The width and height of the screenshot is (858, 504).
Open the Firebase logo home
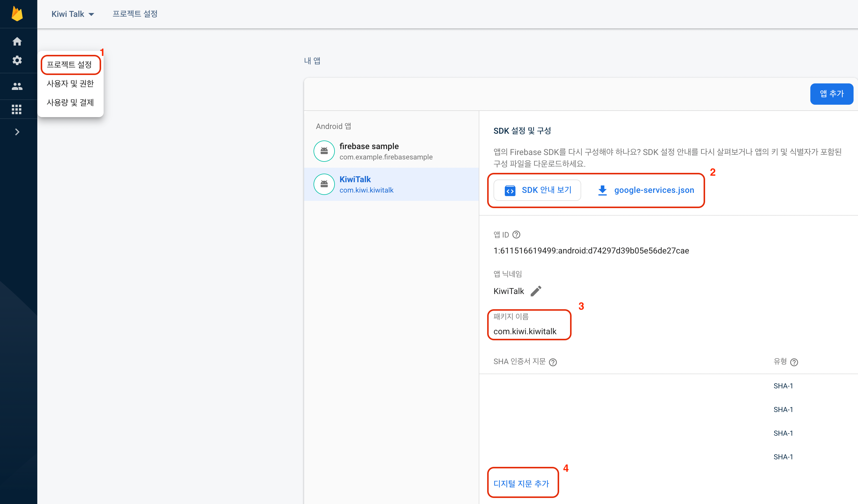(17, 14)
